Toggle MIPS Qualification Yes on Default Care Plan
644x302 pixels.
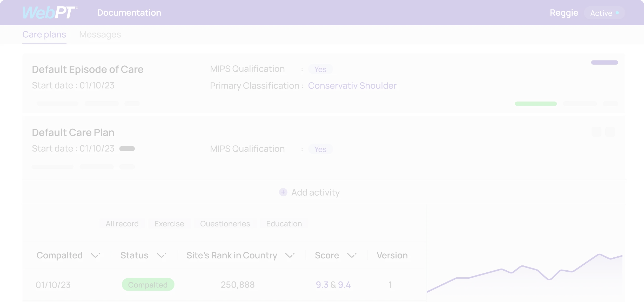(321, 149)
